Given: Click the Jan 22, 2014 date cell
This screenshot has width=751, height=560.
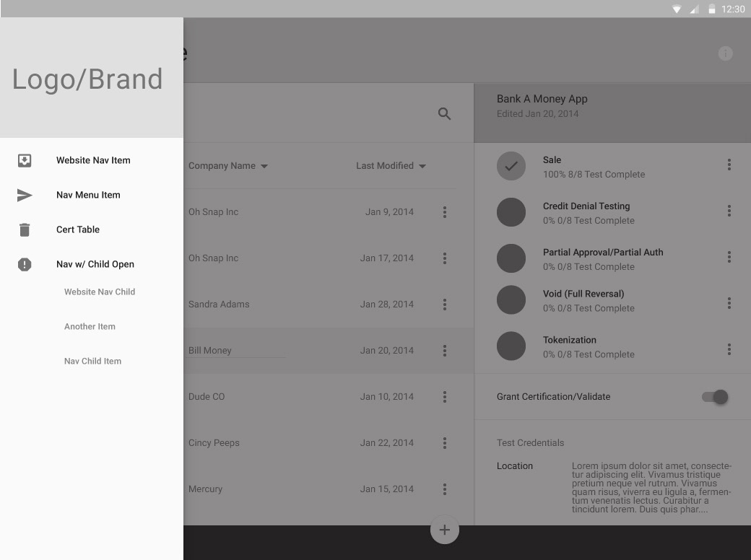Looking at the screenshot, I should coord(386,443).
